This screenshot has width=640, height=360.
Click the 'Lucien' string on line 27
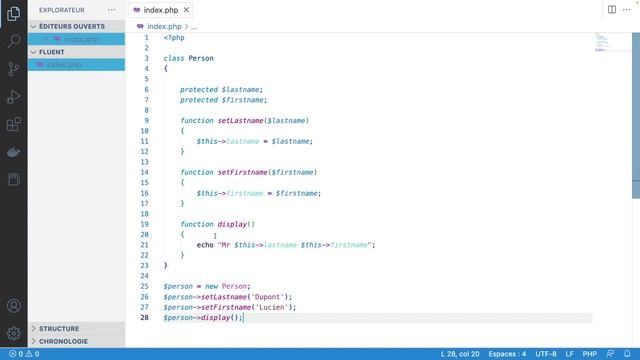coord(271,307)
